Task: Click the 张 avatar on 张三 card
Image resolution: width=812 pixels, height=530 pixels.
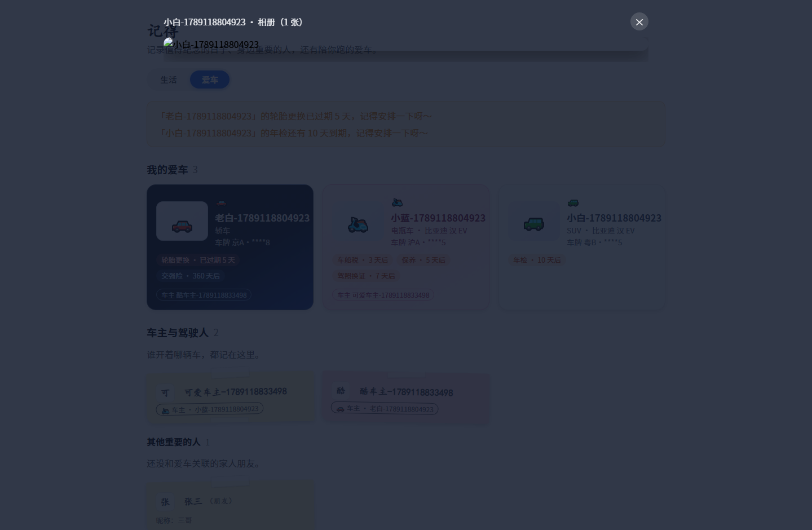Action: [165, 501]
